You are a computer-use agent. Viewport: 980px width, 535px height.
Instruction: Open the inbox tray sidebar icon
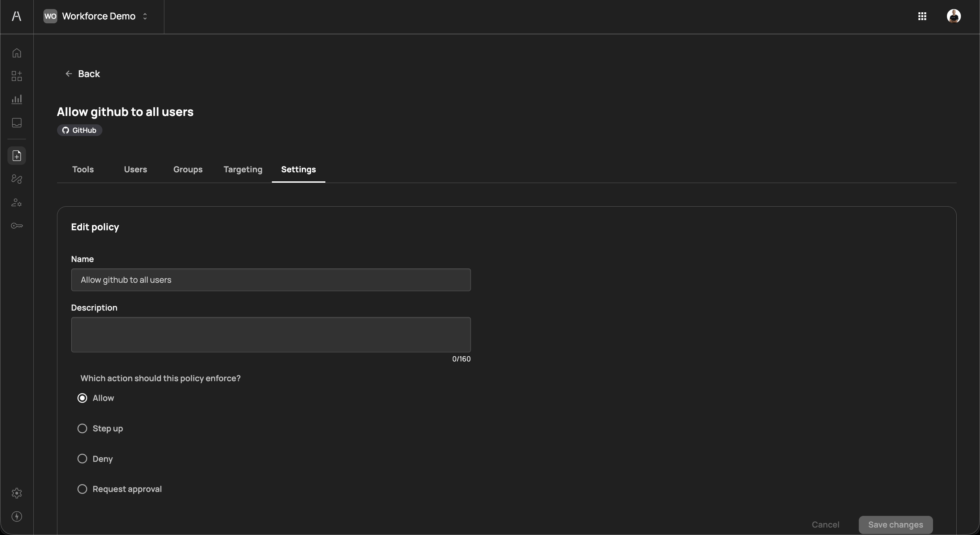click(17, 122)
